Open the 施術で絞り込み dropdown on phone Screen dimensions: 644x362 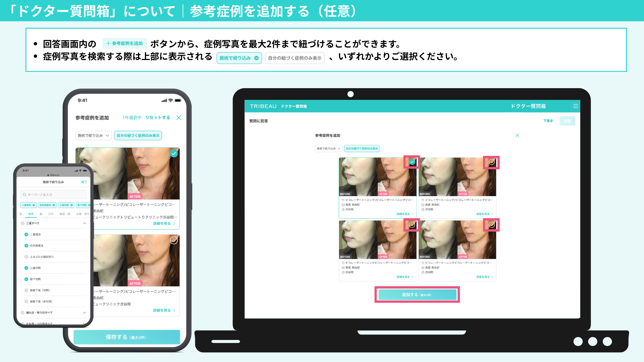pyautogui.click(x=93, y=135)
